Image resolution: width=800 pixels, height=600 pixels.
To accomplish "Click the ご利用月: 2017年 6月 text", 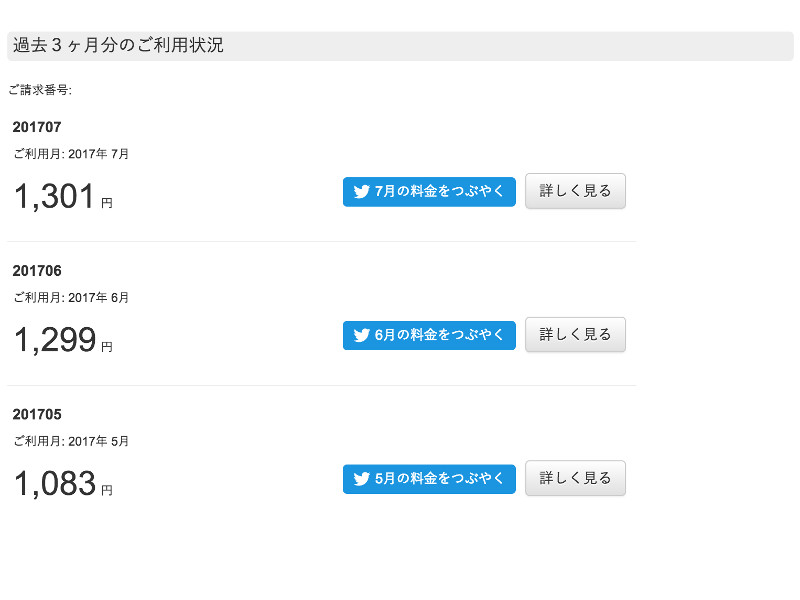I will (x=71, y=297).
